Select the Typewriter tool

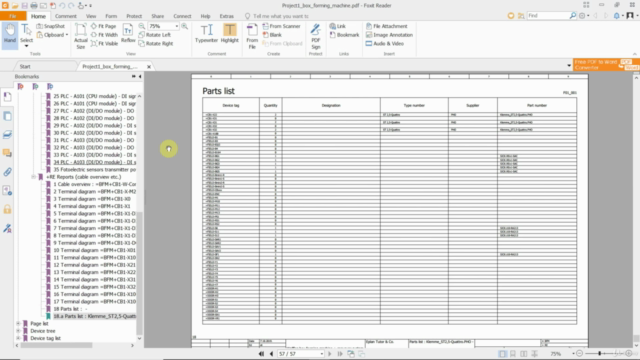pos(206,33)
